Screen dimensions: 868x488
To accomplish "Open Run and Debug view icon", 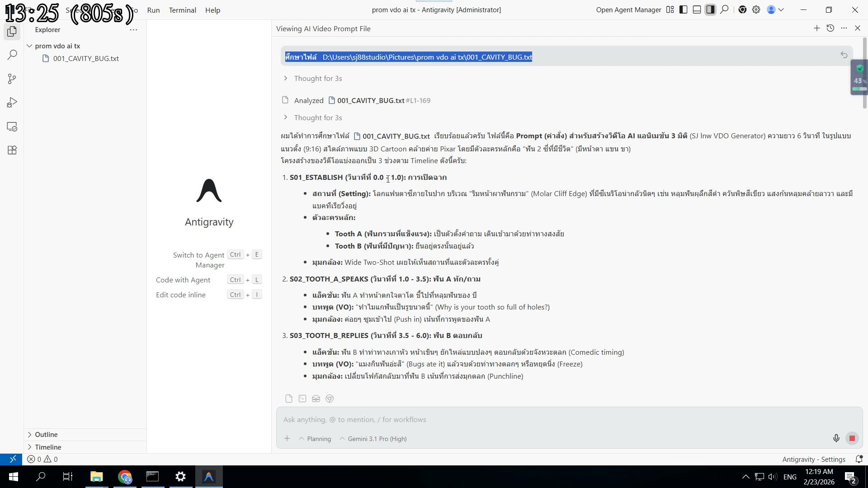I will 12,103.
